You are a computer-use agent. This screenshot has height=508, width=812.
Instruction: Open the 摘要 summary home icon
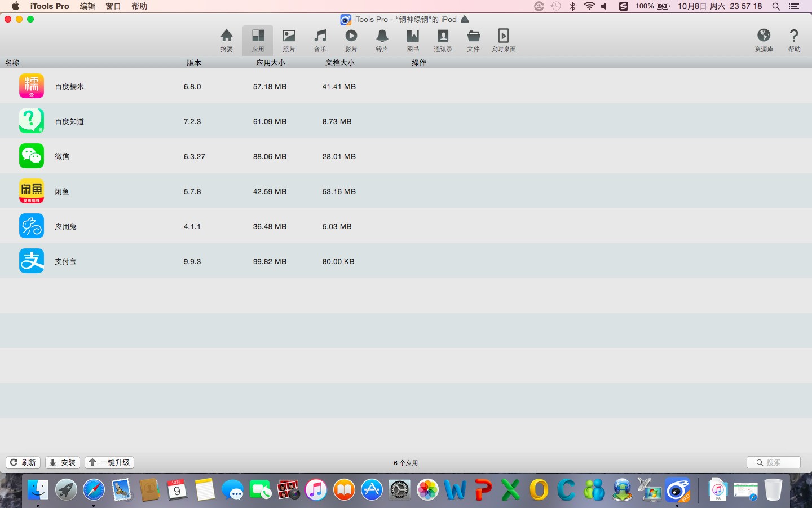click(x=226, y=40)
